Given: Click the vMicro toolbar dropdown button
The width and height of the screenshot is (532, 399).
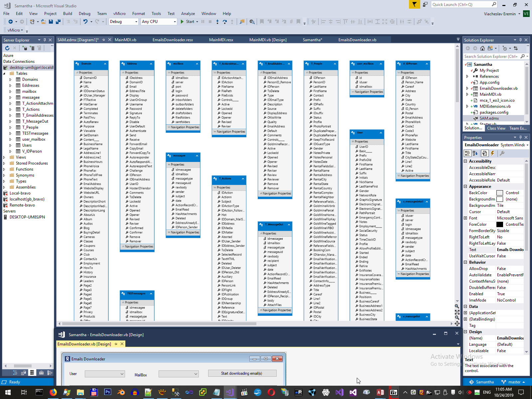Looking at the screenshot, I should [15, 30].
